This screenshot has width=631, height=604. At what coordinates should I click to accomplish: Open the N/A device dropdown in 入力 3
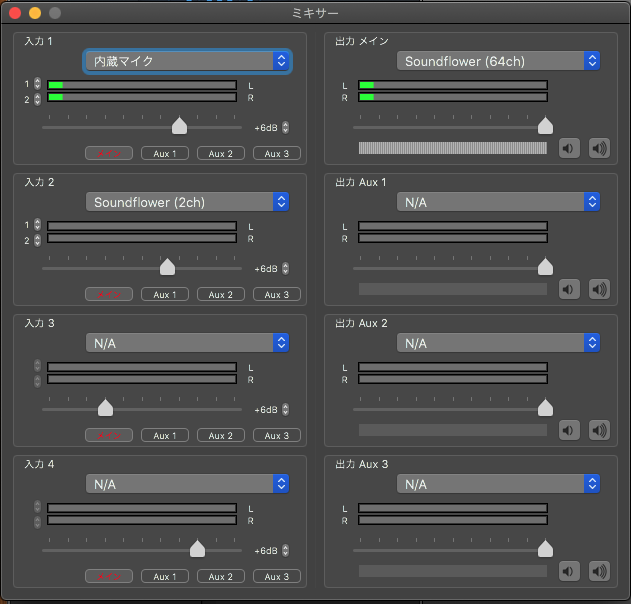point(188,343)
